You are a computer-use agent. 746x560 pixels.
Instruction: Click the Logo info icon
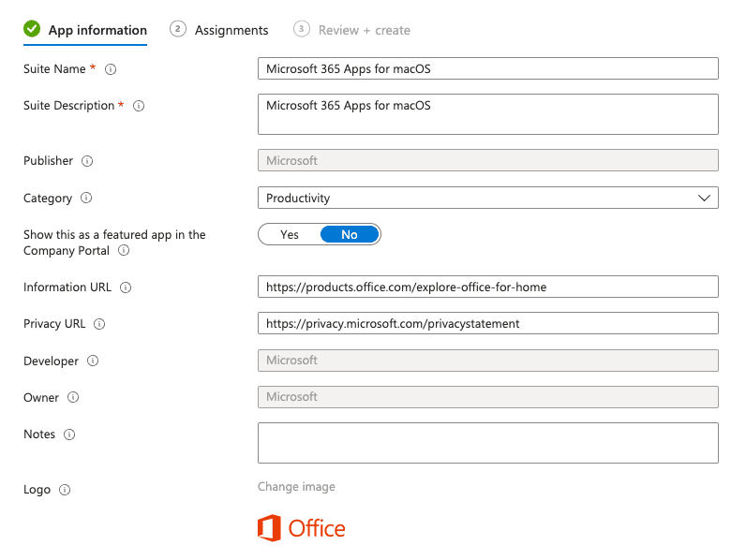tap(65, 490)
